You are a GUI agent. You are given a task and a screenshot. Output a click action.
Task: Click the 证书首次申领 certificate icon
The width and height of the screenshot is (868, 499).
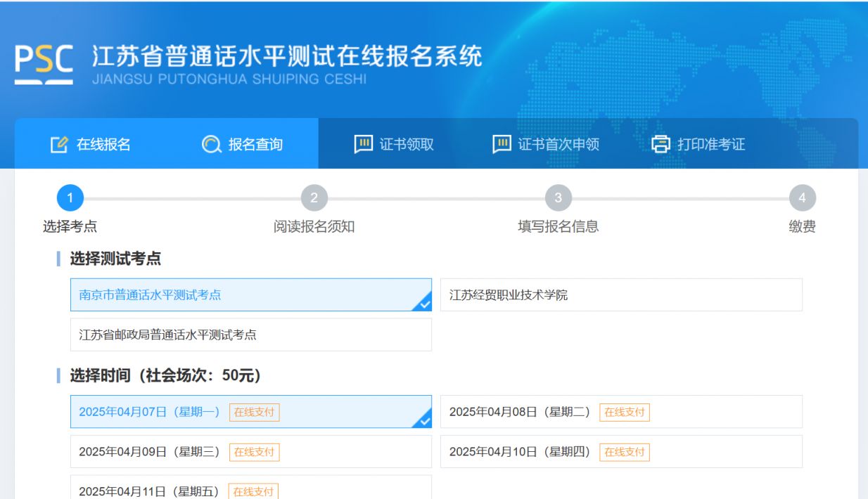pos(502,144)
